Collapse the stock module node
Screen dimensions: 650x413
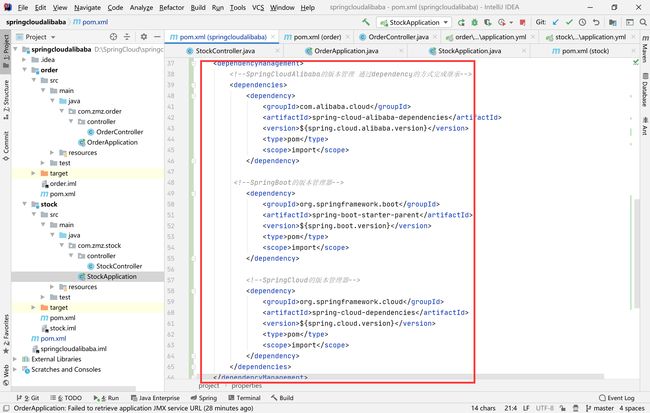click(24, 204)
